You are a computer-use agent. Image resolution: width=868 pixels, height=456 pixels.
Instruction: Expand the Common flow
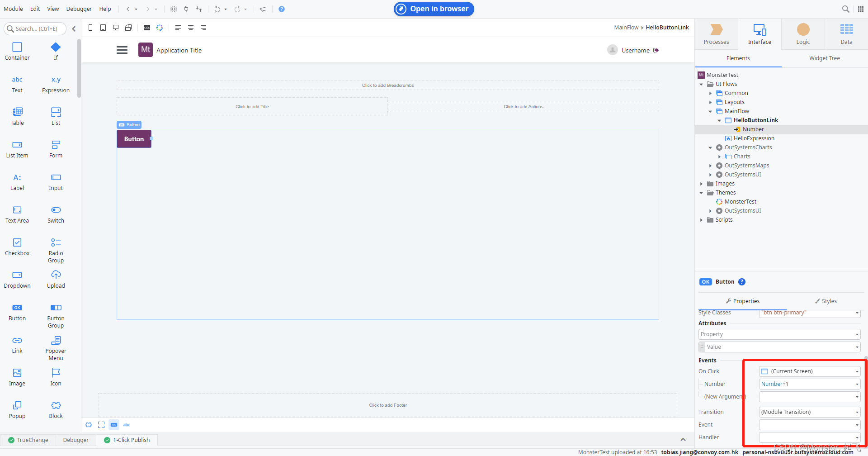click(711, 93)
